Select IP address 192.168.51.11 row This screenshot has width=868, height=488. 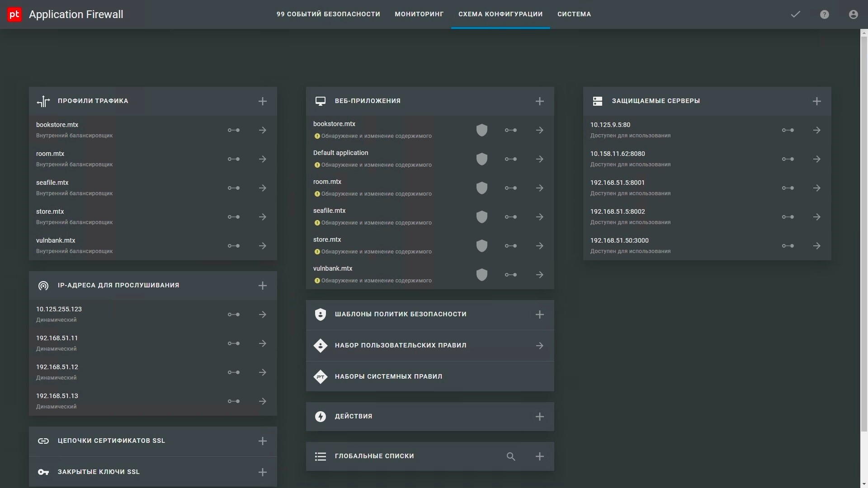153,343
